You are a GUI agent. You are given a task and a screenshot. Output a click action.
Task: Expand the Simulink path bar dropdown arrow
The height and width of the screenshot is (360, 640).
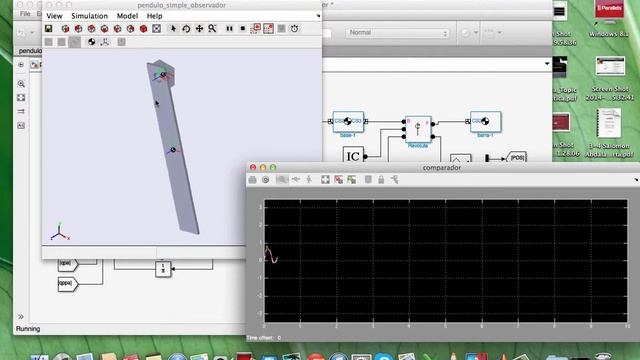tap(547, 64)
